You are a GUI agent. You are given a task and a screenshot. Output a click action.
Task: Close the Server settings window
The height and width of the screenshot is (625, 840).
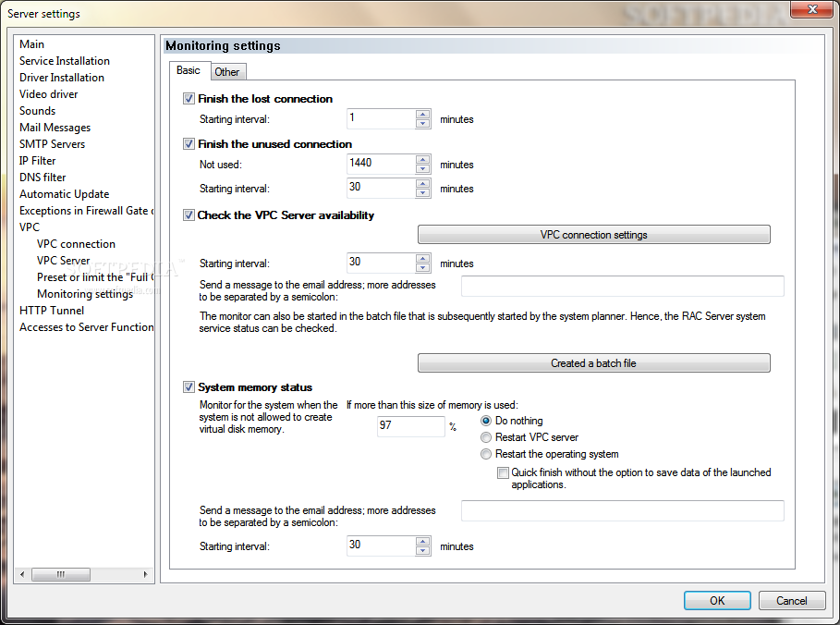pos(812,9)
